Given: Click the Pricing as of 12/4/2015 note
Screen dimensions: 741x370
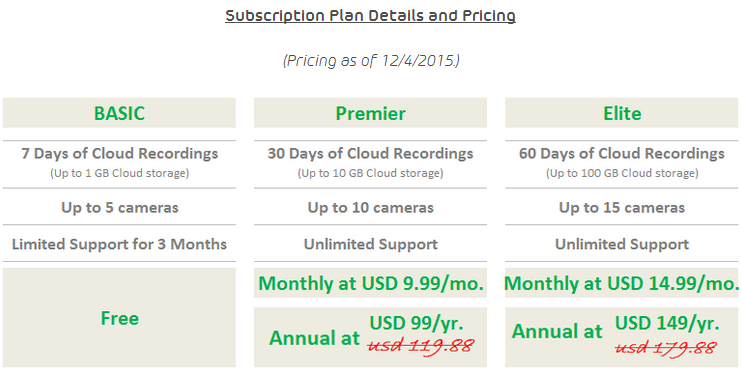Looking at the screenshot, I should [370, 61].
